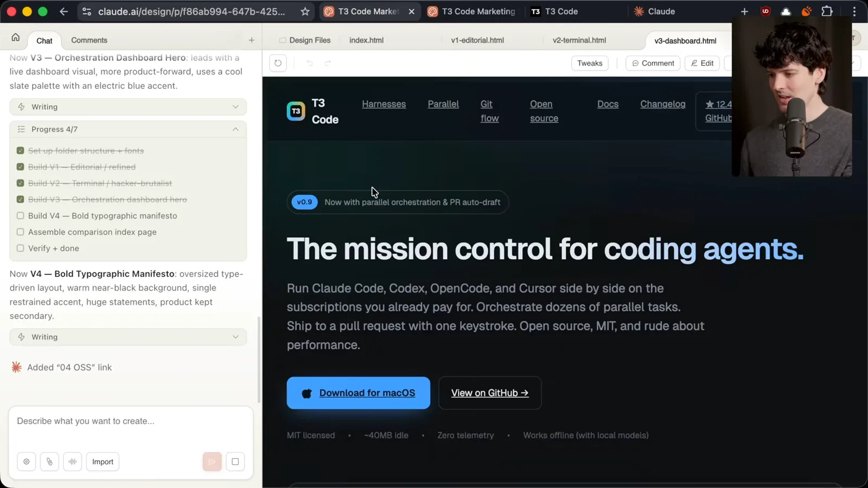The width and height of the screenshot is (868, 488).
Task: Start voice input with waveform icon
Action: pyautogui.click(x=72, y=461)
